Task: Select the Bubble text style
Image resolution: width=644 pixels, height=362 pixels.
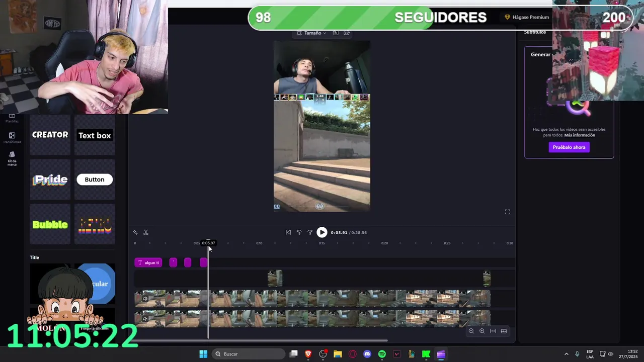Action: 50,224
